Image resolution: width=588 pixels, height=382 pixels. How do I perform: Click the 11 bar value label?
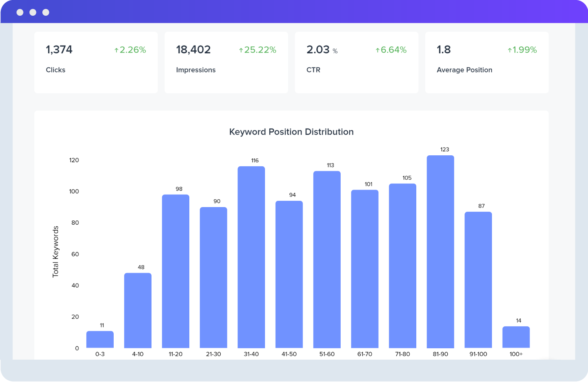tap(102, 325)
